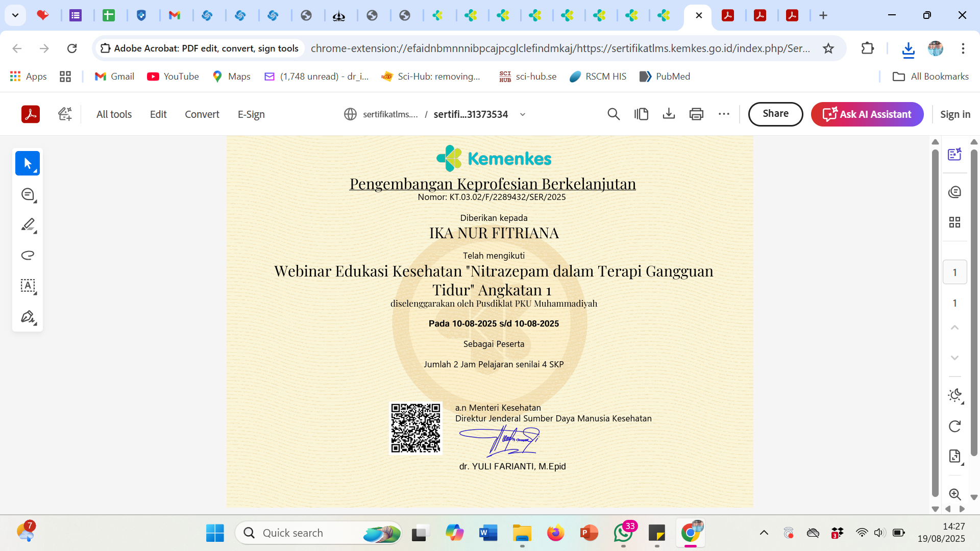Open the tab search dropdown arrow
Screen dimensions: 980x551
pos(15,15)
